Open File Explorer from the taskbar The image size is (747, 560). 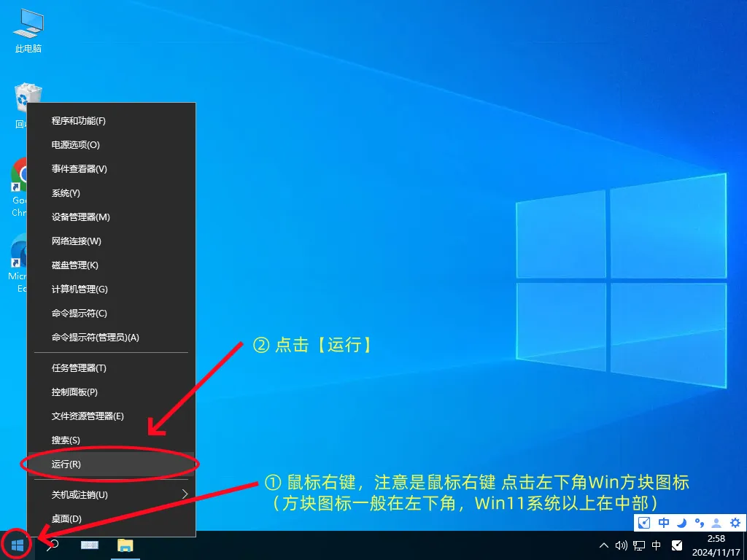(125, 545)
